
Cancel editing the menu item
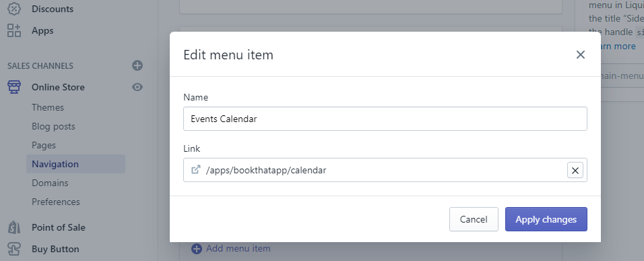tap(474, 219)
